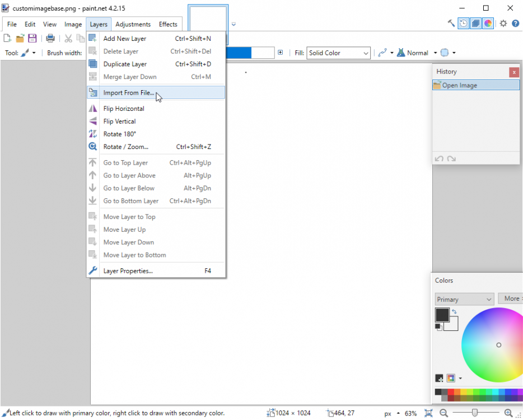523x420 pixels.
Task: Toggle the Colors window button
Action: click(488, 24)
